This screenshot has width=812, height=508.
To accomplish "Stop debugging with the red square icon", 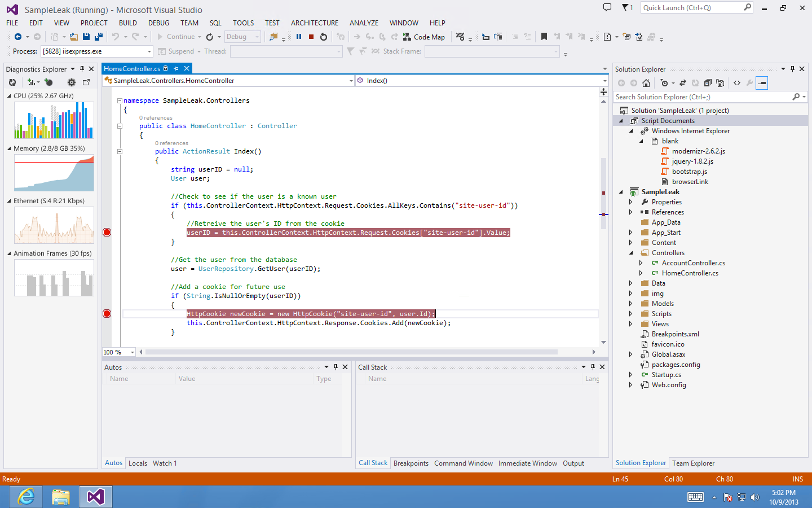I will click(311, 37).
